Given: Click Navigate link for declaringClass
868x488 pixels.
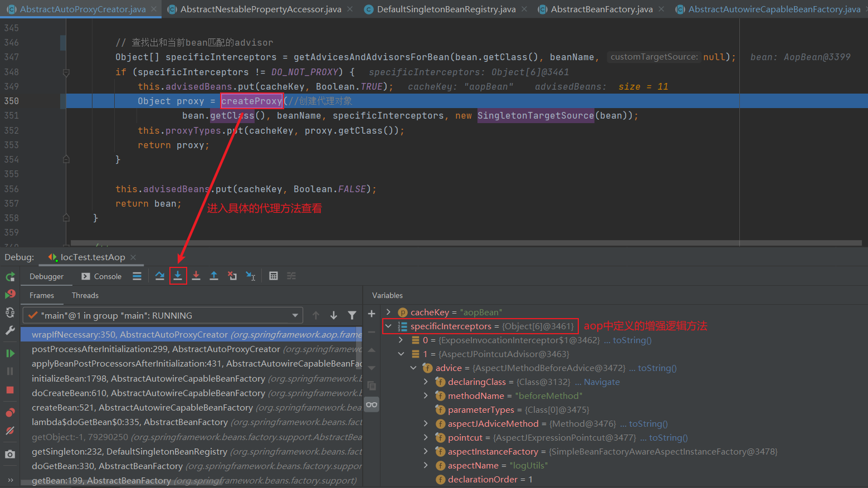Looking at the screenshot, I should 602,382.
